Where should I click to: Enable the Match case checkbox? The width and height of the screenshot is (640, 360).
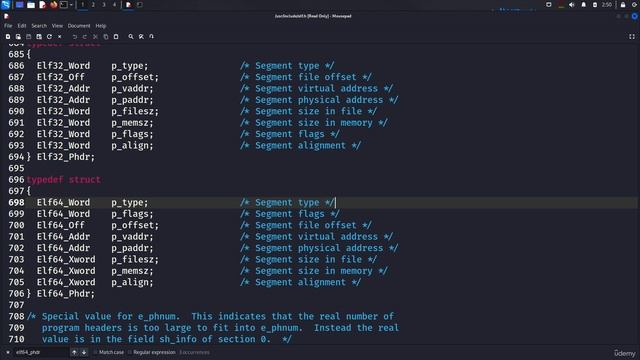click(x=95, y=352)
